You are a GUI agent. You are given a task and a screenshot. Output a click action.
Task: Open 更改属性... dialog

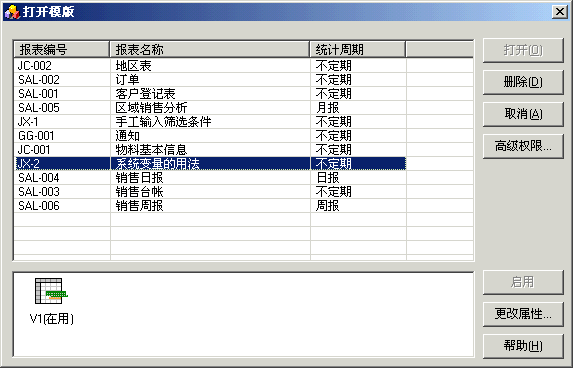[x=523, y=314]
